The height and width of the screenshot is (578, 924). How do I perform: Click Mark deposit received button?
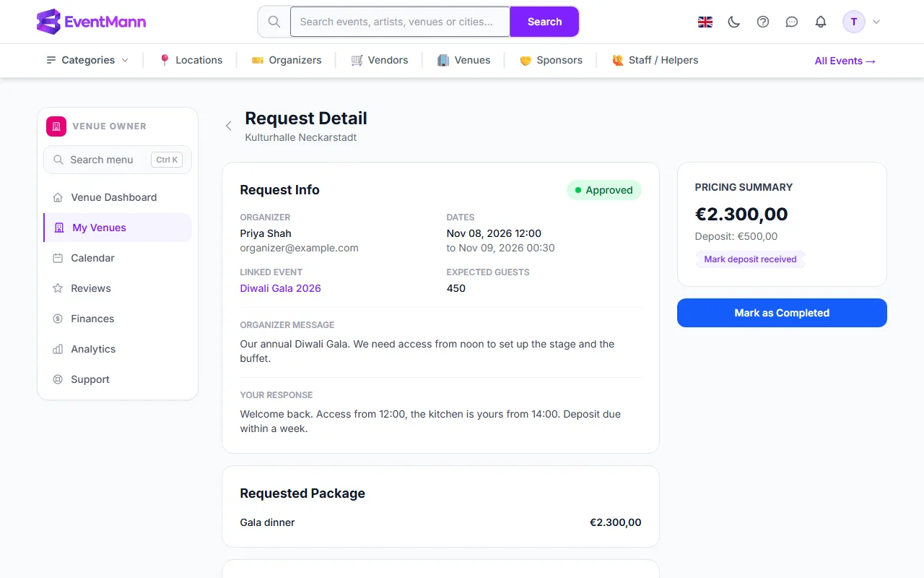pos(750,259)
